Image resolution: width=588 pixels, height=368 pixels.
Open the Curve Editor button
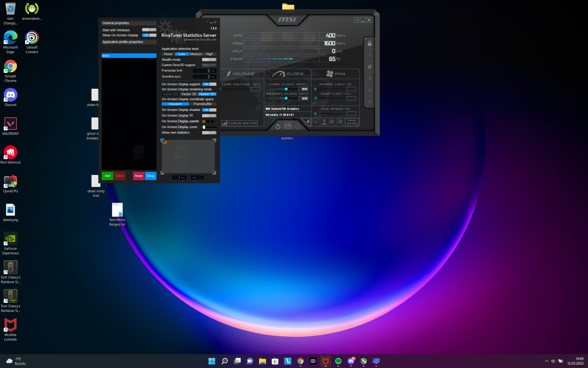click(240, 123)
